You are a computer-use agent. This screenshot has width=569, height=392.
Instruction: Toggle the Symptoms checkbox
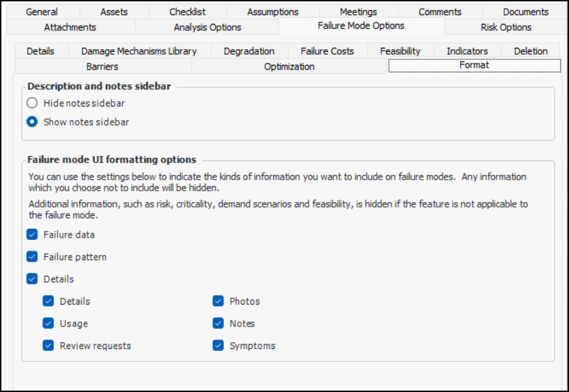tap(218, 346)
